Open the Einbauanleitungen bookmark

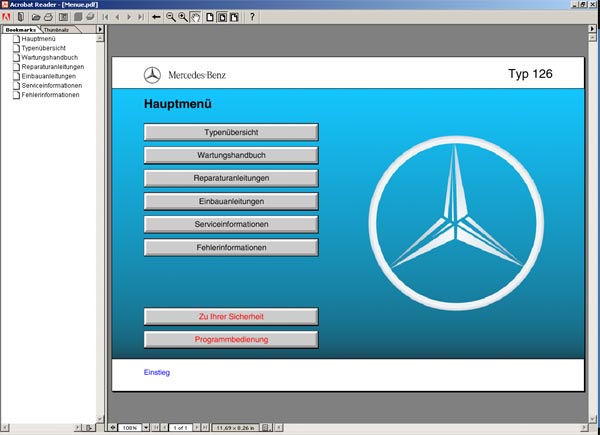click(48, 76)
